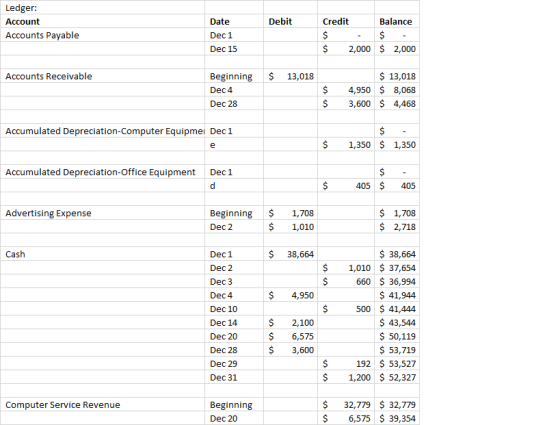The image size is (560, 425).
Task: Select the balance 53,719 cell
Action: 397,350
